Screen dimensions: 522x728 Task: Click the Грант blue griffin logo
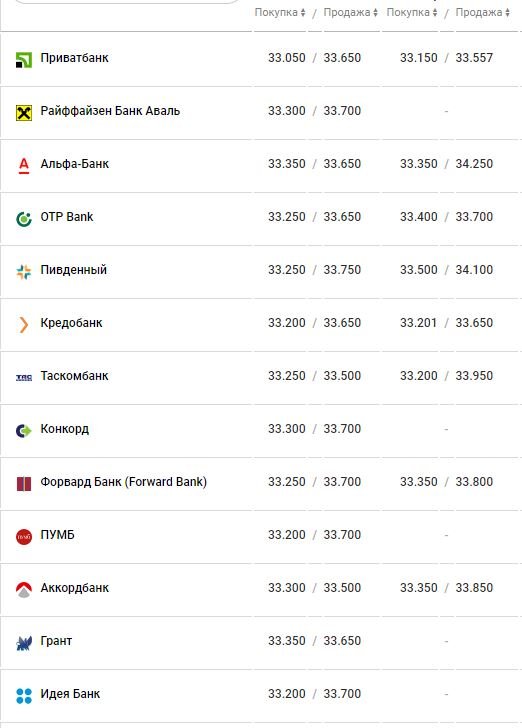tap(24, 643)
